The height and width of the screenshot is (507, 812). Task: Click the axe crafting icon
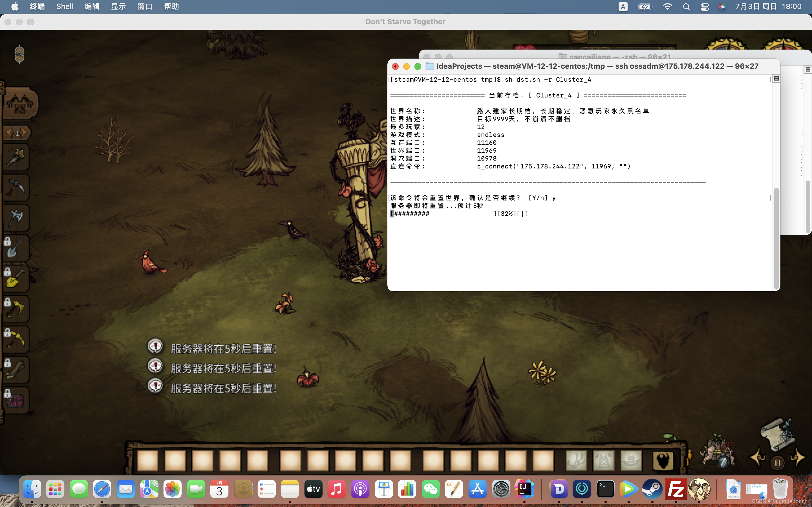(x=16, y=218)
